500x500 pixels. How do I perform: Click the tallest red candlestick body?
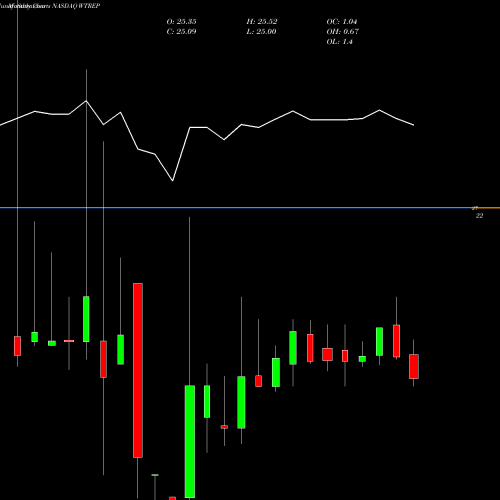(x=138, y=370)
